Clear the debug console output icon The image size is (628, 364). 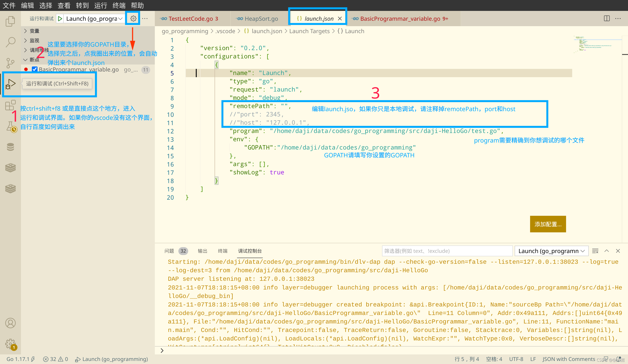[595, 251]
